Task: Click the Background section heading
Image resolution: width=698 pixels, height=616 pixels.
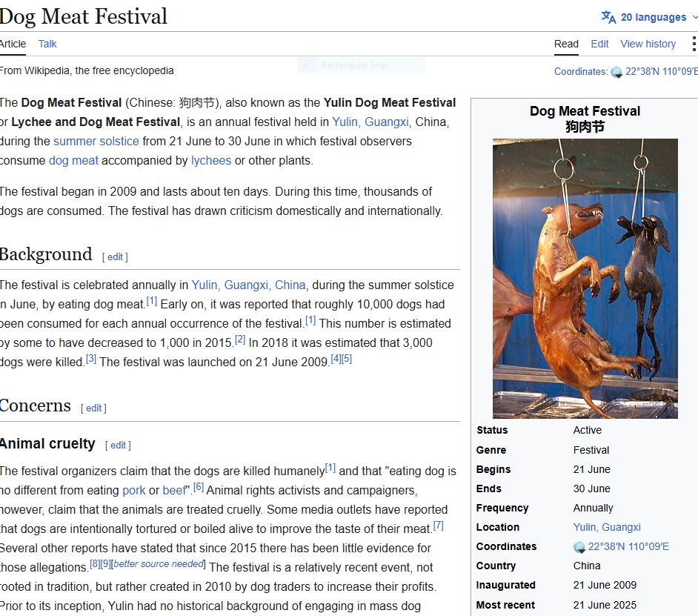Action: pos(46,254)
